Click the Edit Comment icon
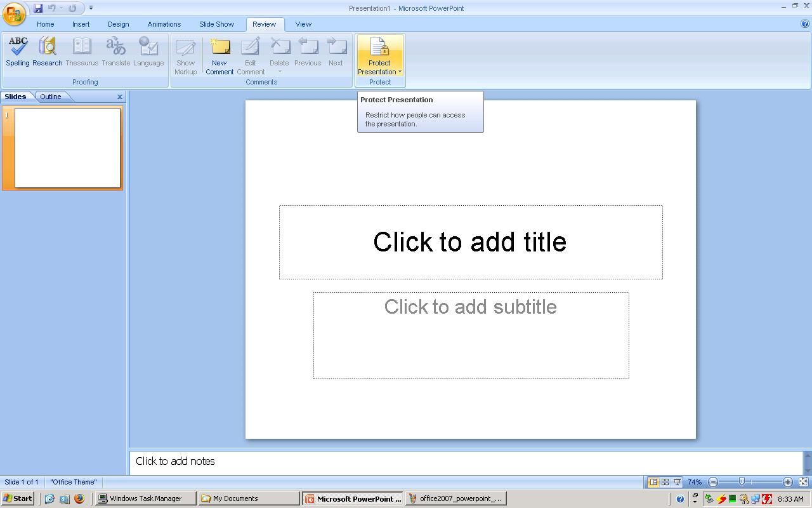Image resolution: width=812 pixels, height=508 pixels. 251,56
